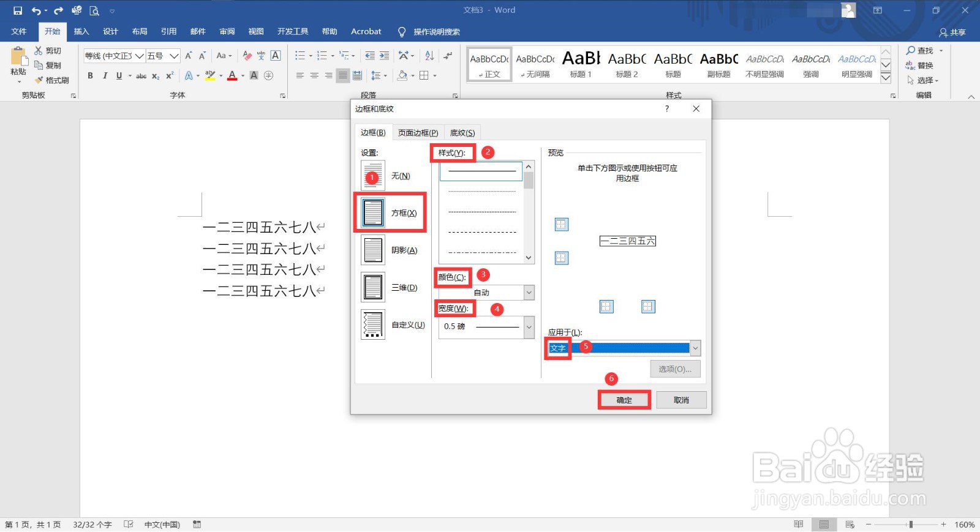The height and width of the screenshot is (532, 980).
Task: Click the Replace (替换) button
Action: click(920, 66)
